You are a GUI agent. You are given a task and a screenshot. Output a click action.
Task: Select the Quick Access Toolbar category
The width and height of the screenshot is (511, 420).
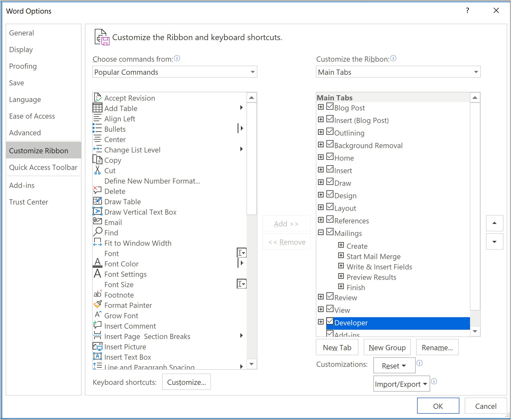tap(43, 167)
